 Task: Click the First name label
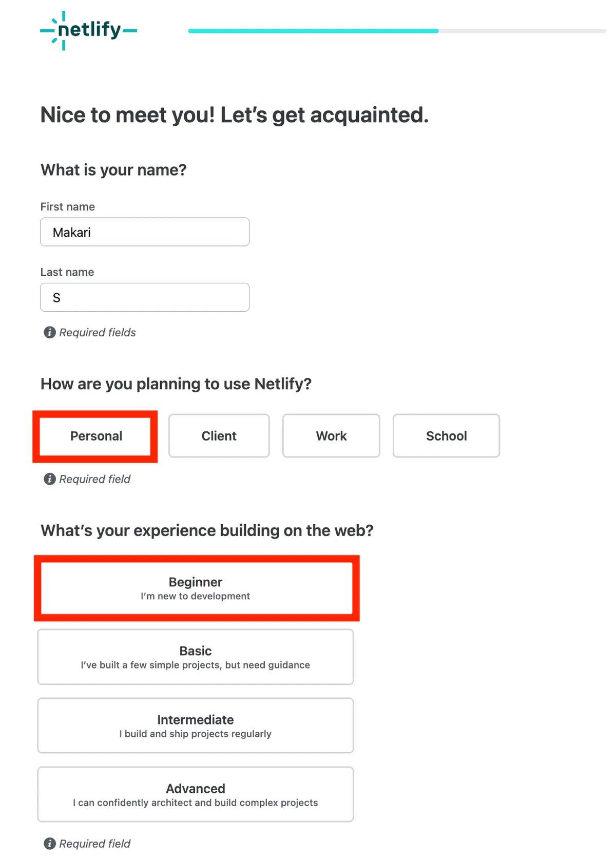pos(68,206)
